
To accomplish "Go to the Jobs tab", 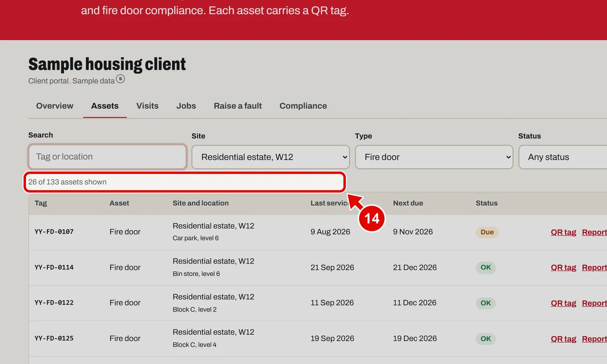I will pos(186,106).
